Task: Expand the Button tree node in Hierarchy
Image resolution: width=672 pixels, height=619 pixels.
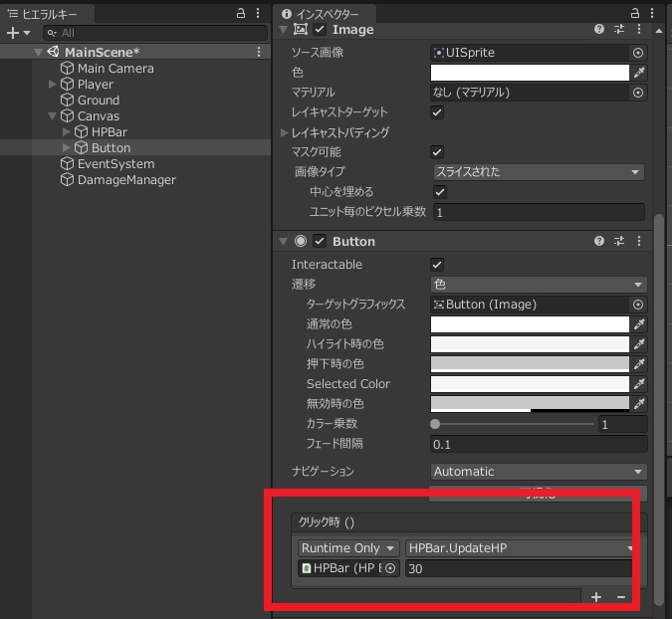Action: click(66, 148)
